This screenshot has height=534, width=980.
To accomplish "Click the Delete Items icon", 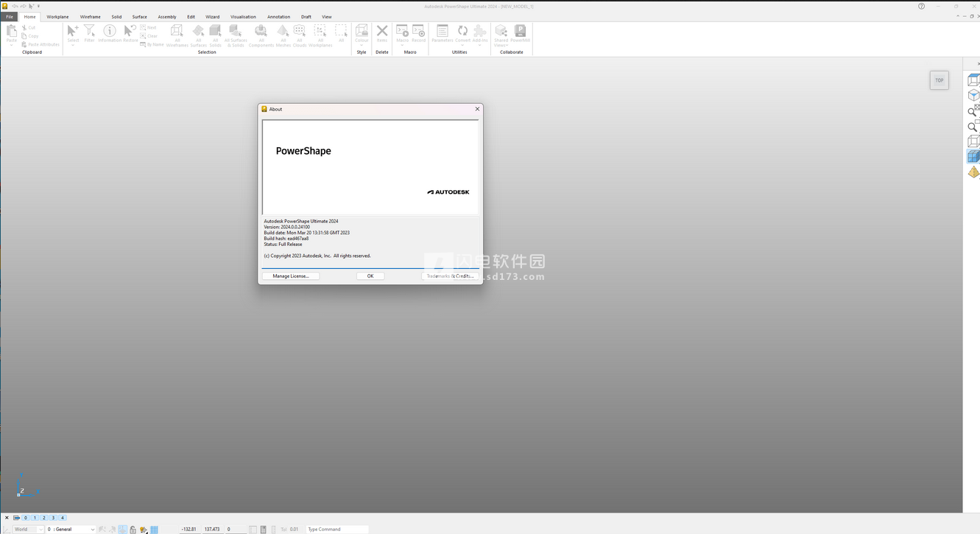I will (382, 33).
